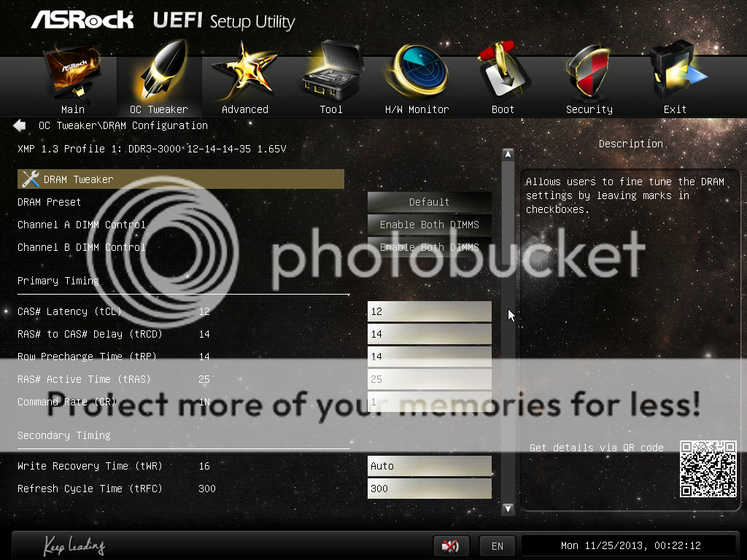
Task: Expand Channel A DIMM Control option
Action: click(x=429, y=225)
